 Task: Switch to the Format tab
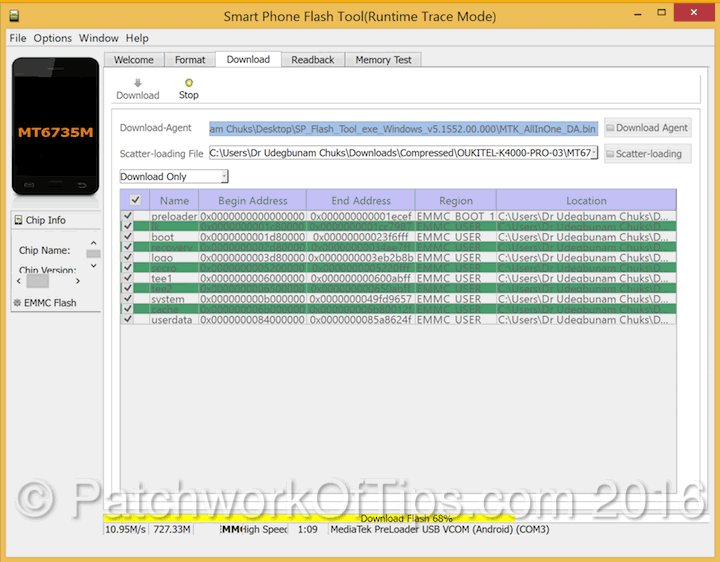click(190, 60)
